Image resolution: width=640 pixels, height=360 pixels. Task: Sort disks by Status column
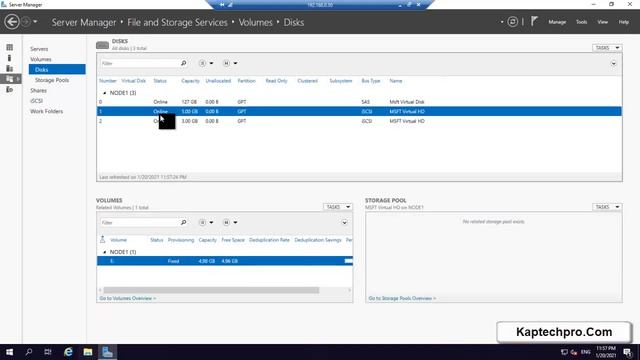(160, 81)
